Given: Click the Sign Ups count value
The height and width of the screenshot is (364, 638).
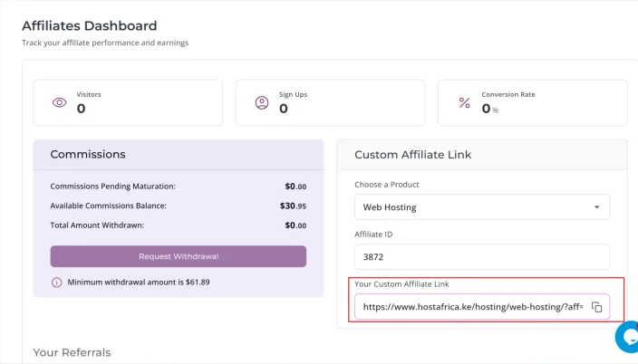Looking at the screenshot, I should pos(284,109).
